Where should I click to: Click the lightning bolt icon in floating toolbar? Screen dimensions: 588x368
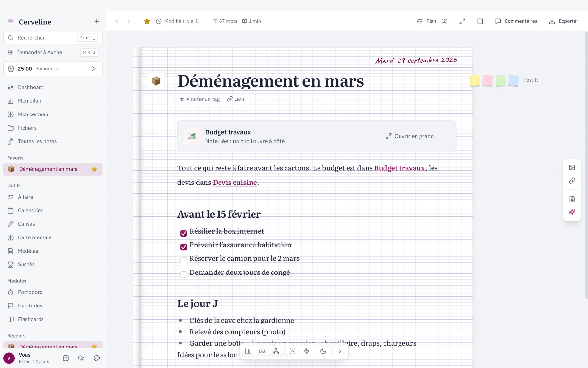pyautogui.click(x=306, y=351)
